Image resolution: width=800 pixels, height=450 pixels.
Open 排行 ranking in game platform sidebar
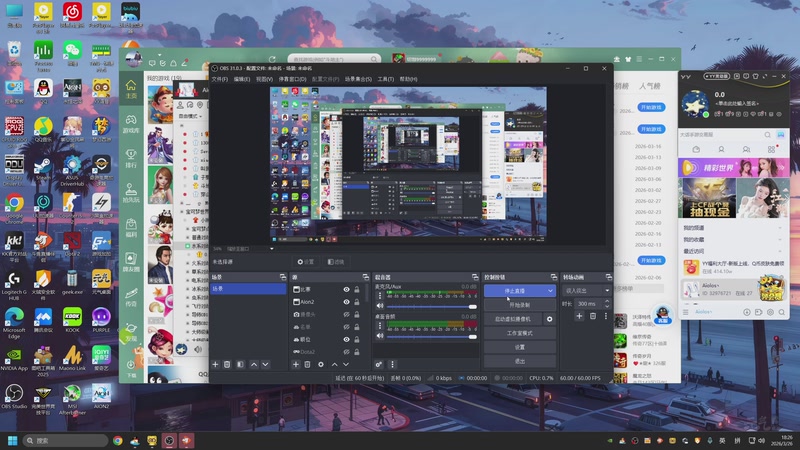click(131, 158)
